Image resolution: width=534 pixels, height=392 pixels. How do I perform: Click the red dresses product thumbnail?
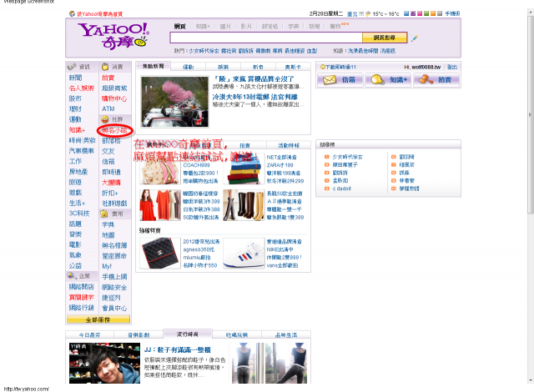pos(160,205)
